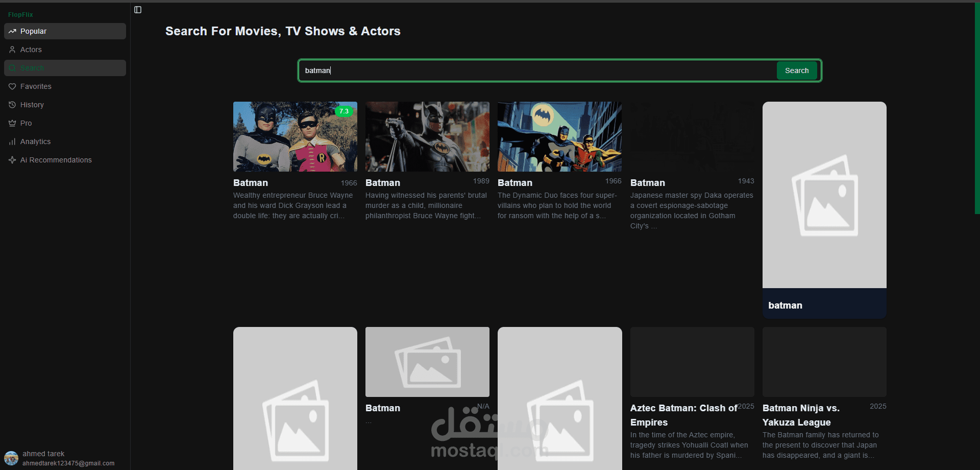
Task: Click the Actors person icon
Action: [x=12, y=50]
